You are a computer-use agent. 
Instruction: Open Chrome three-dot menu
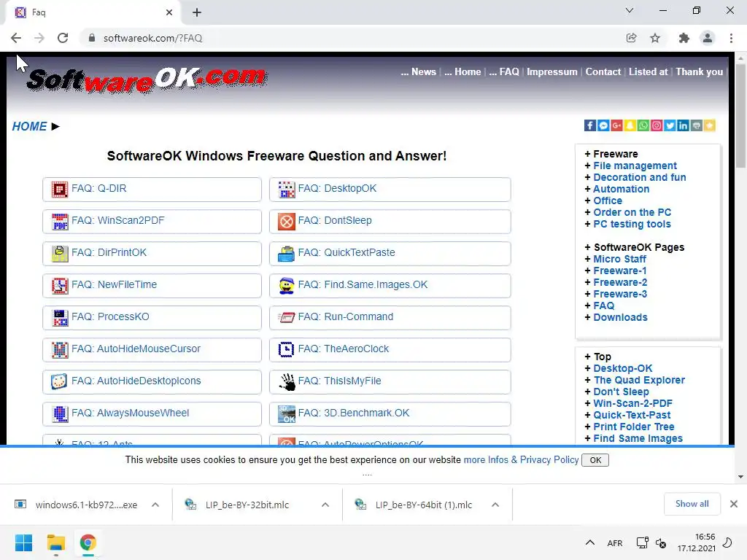731,38
